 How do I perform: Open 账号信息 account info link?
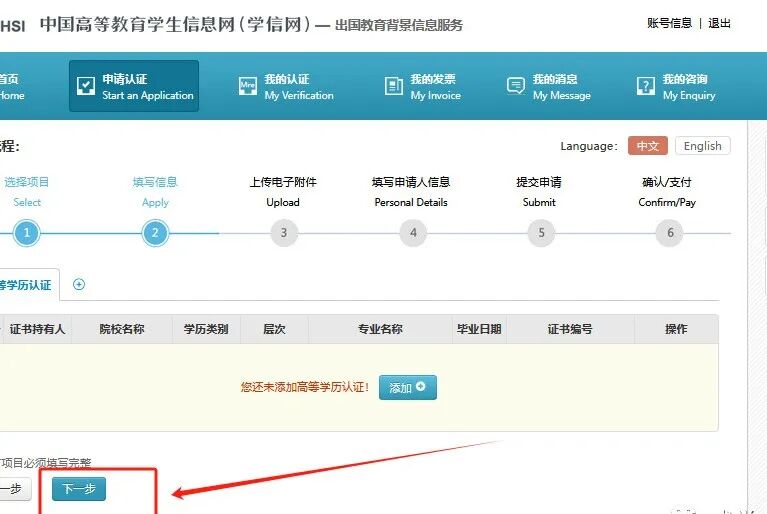[669, 23]
